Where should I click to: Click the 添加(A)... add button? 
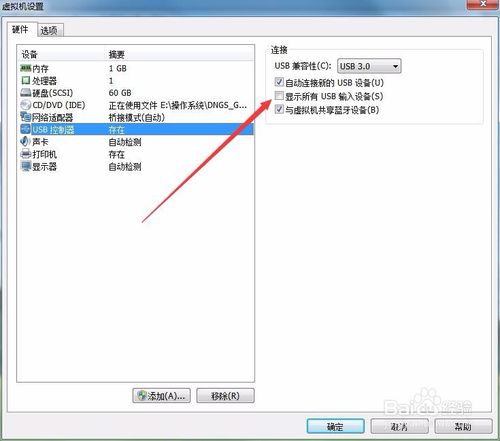(162, 396)
